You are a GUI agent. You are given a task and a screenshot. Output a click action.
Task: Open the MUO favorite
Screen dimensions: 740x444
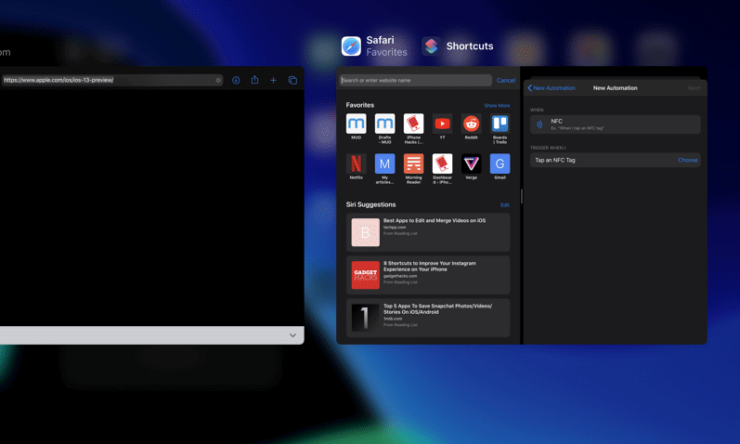pyautogui.click(x=356, y=126)
